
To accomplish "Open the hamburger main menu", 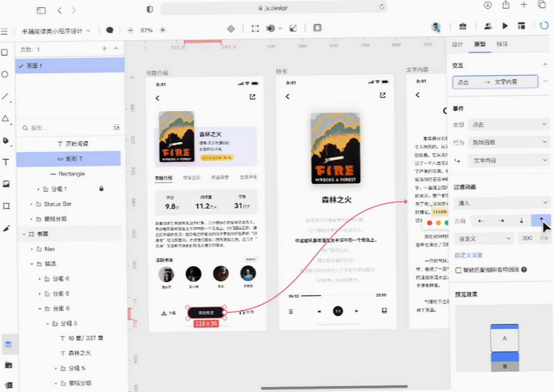I will pyautogui.click(x=4, y=31).
